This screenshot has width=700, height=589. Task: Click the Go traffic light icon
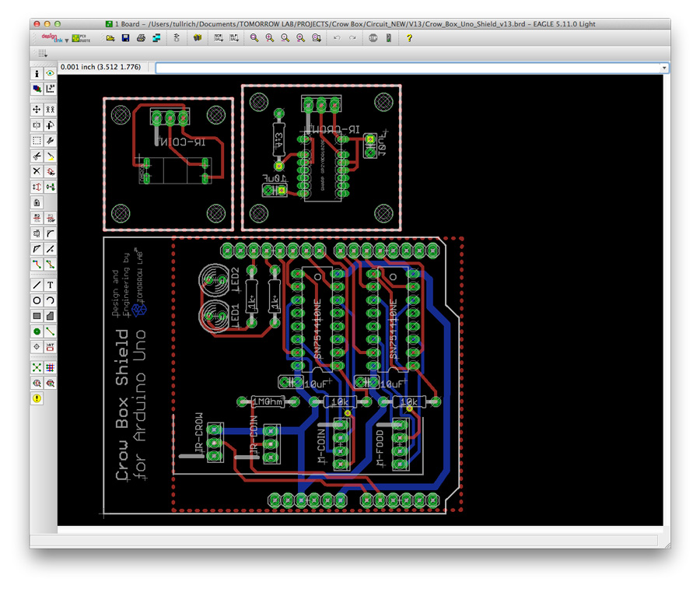[x=389, y=38]
